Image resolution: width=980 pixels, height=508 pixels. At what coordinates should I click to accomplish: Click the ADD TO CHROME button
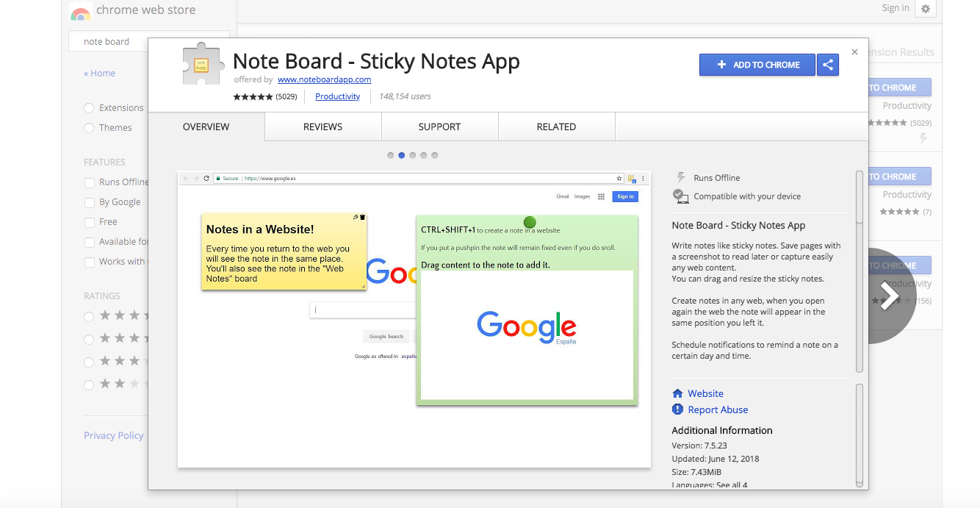point(757,65)
